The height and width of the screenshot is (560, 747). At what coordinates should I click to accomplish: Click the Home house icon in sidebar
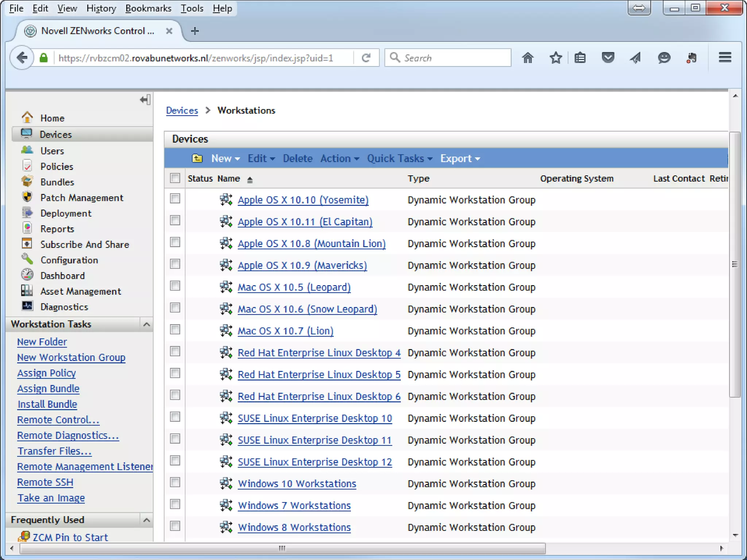[x=27, y=117]
